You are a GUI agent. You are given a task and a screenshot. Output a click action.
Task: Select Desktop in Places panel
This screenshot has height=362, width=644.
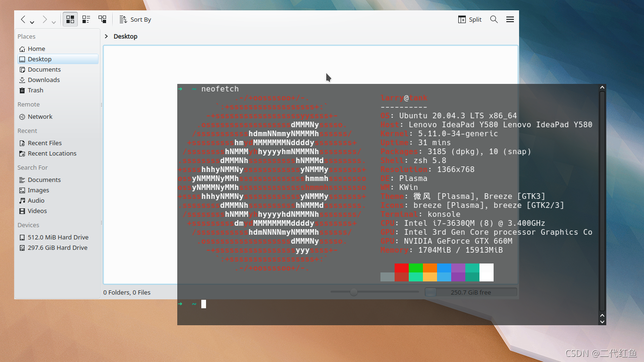[58, 59]
